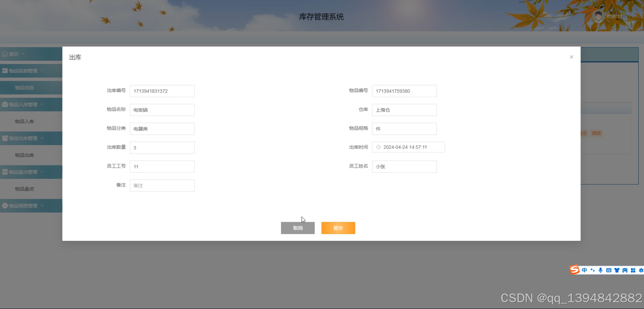Click the 调拨 button behind the dialog
Image resolution: width=644 pixels, height=309 pixels.
pos(596,133)
